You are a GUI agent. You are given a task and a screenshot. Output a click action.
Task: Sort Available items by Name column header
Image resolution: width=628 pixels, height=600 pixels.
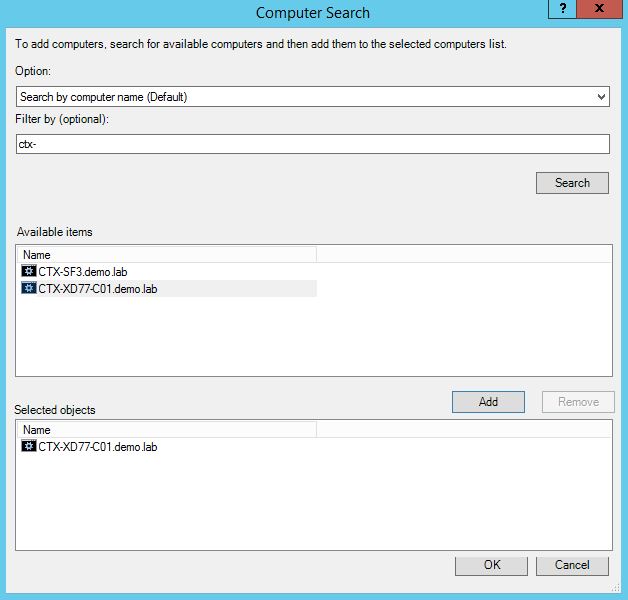pos(166,255)
